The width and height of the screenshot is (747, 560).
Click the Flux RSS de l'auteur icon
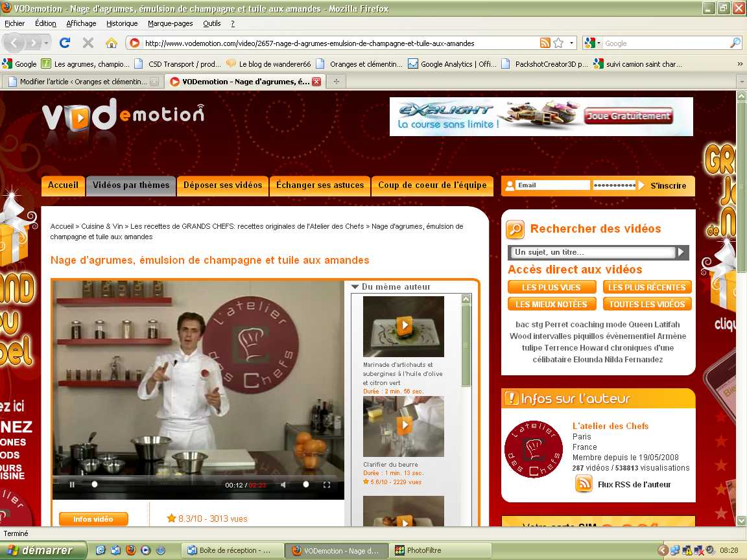click(x=584, y=484)
